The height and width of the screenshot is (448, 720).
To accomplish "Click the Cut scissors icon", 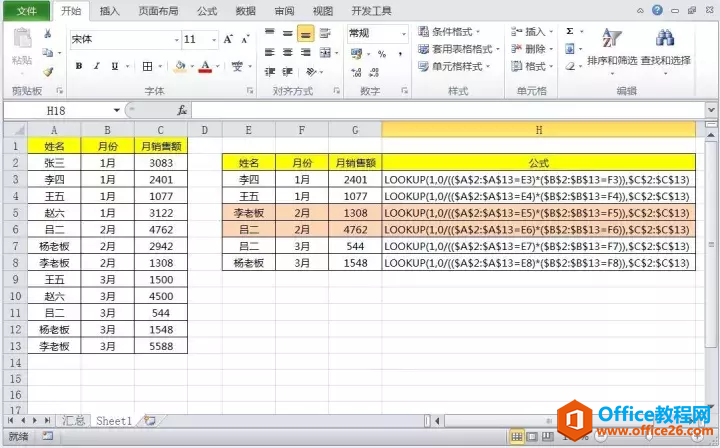I will point(47,34).
